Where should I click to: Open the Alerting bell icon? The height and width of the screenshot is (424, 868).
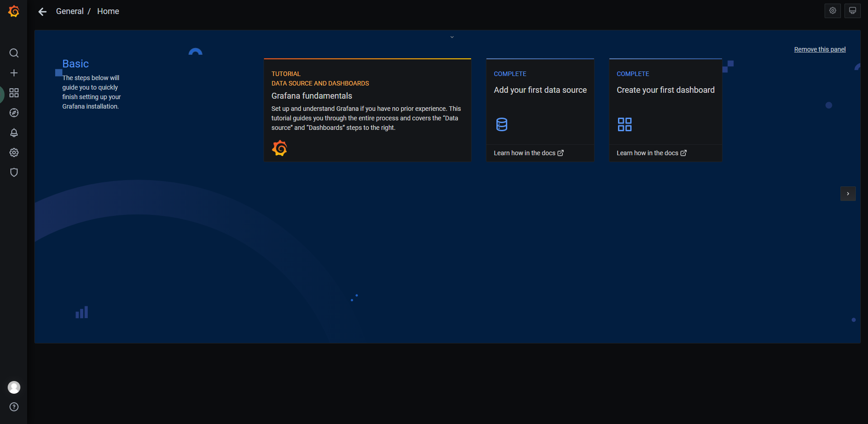coord(14,133)
